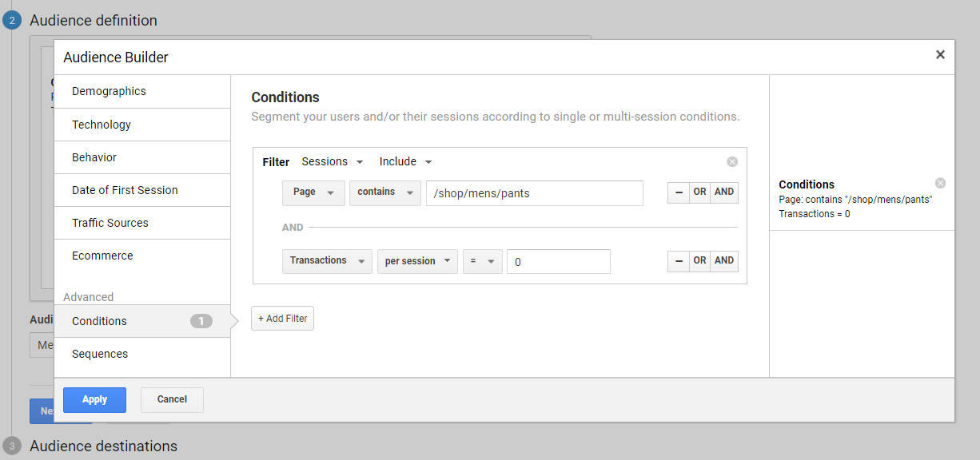Click the minus button on the Transactions row
The image size is (980, 460).
coord(679,261)
